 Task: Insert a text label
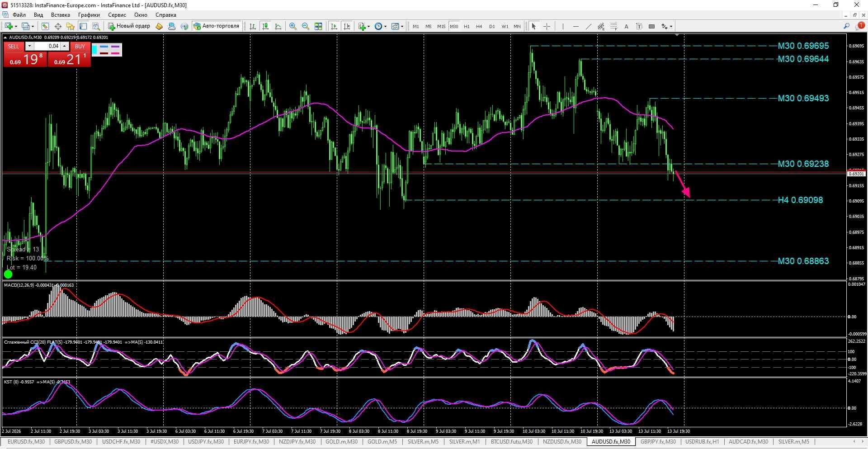pyautogui.click(x=639, y=26)
